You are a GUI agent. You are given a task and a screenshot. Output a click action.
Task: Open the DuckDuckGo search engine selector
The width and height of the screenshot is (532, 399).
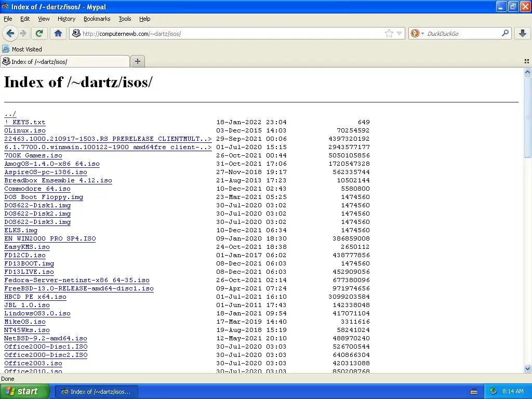click(x=417, y=33)
